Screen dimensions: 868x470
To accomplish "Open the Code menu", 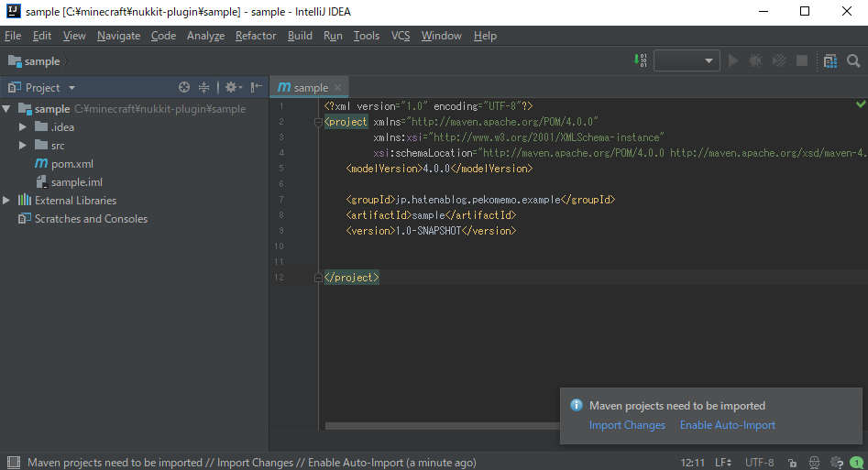I will (163, 36).
